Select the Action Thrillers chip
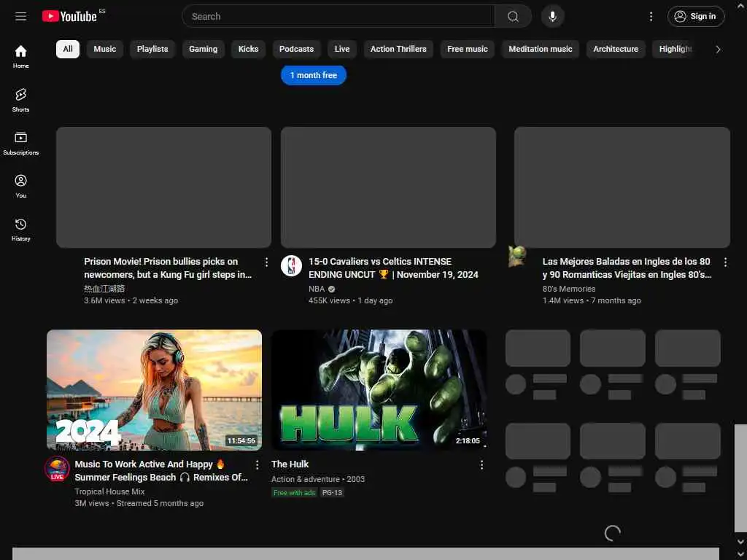The height and width of the screenshot is (560, 747). tap(398, 49)
